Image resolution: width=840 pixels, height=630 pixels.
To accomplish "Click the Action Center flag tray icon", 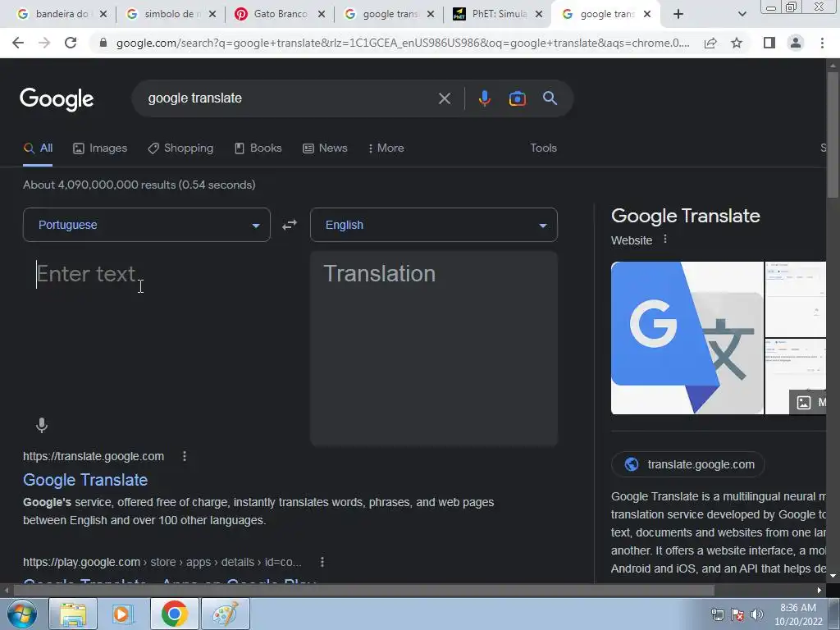I will click(x=737, y=614).
